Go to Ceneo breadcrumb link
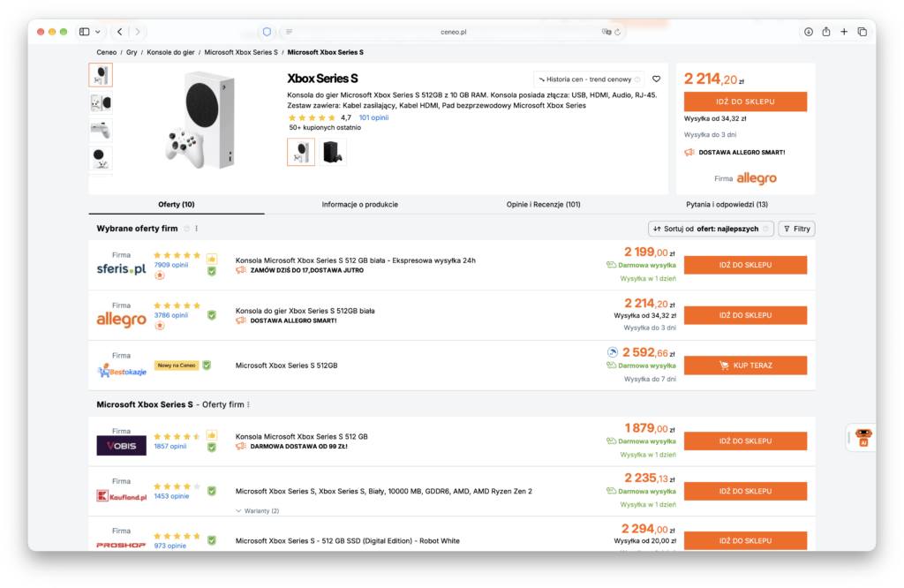Screen dimensions: 904x588 click(106, 52)
